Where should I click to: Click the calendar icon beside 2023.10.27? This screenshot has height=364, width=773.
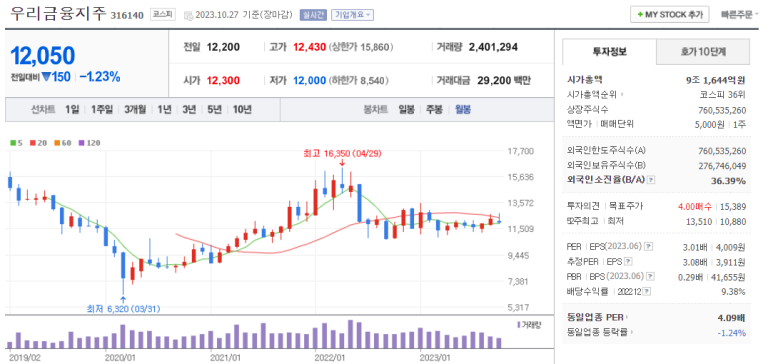point(188,15)
